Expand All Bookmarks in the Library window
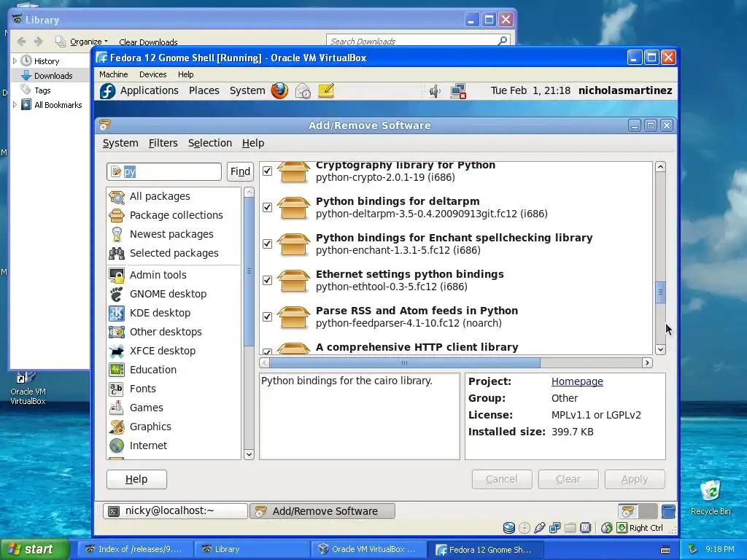 coord(15,105)
